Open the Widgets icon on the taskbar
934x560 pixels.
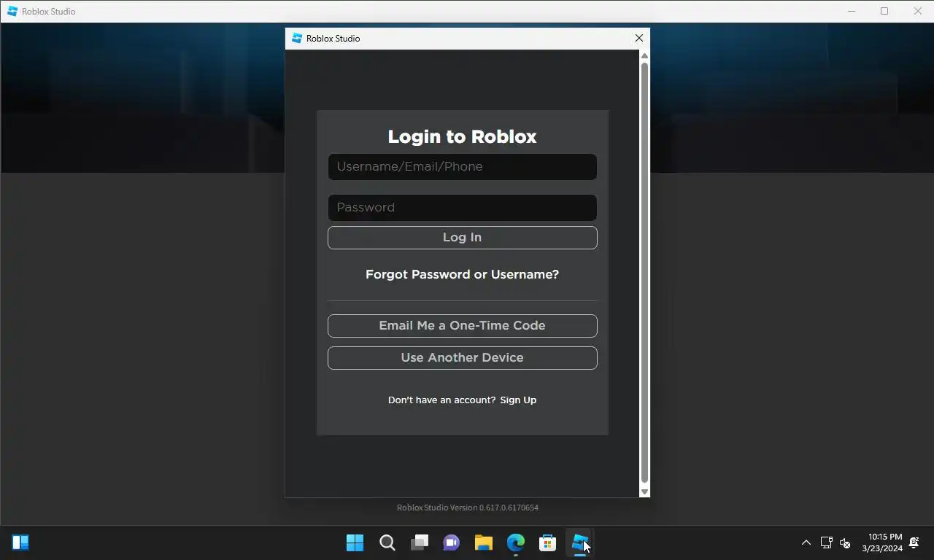(20, 543)
